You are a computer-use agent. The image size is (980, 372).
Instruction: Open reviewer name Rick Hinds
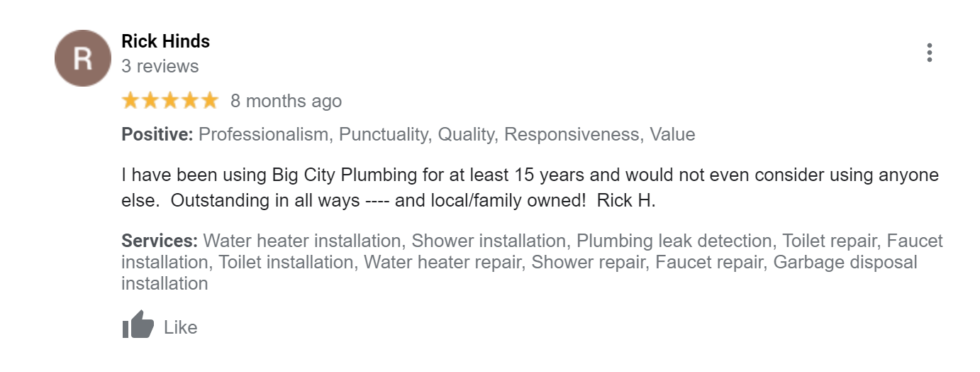(166, 41)
